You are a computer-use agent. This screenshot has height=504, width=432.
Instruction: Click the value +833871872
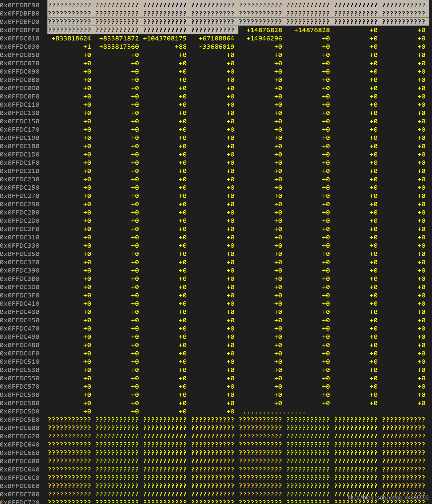[x=119, y=38]
